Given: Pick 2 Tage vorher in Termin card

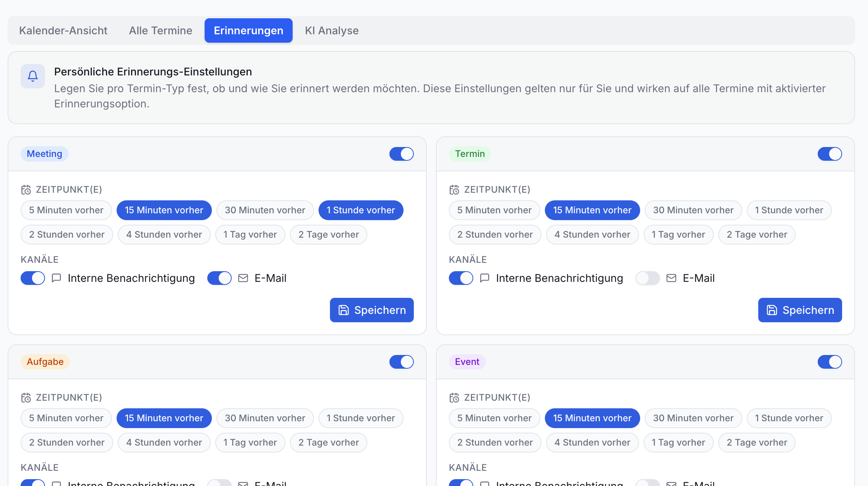Looking at the screenshot, I should [757, 235].
